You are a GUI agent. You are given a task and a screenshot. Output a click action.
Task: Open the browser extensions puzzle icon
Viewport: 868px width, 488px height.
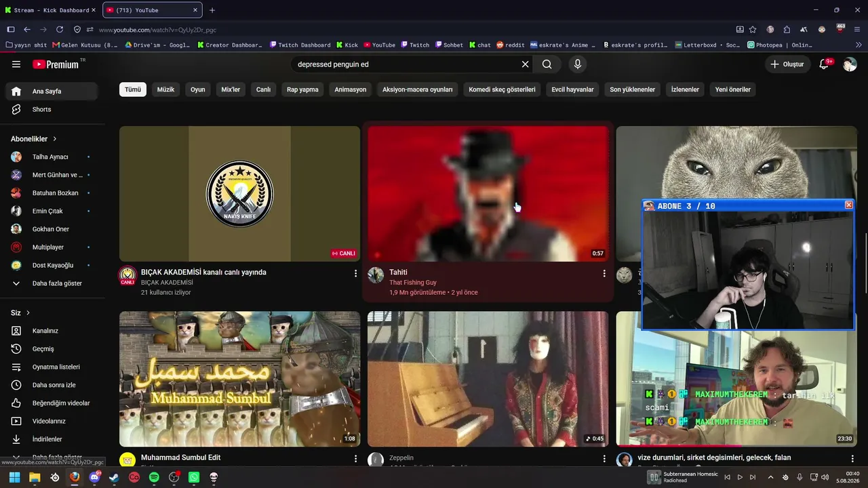click(787, 30)
